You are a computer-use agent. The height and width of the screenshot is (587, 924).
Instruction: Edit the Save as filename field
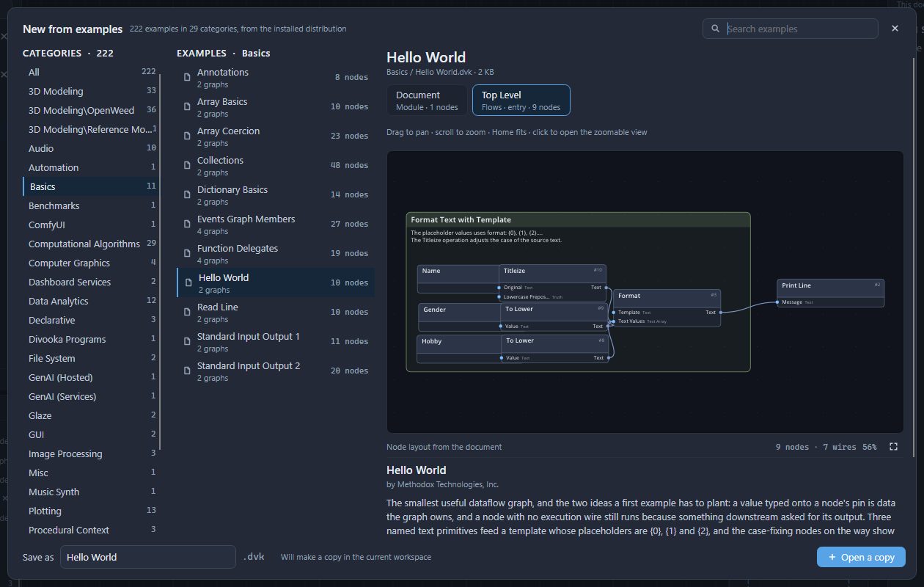point(148,557)
